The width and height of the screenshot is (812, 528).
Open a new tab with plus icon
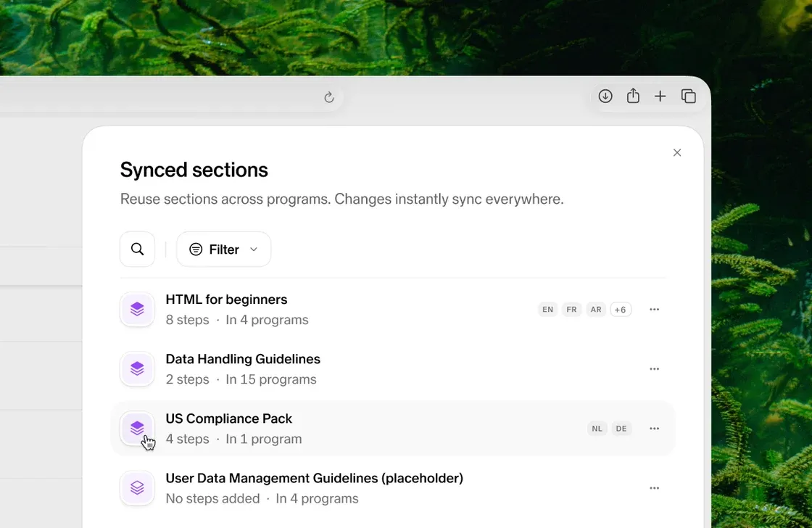tap(660, 96)
